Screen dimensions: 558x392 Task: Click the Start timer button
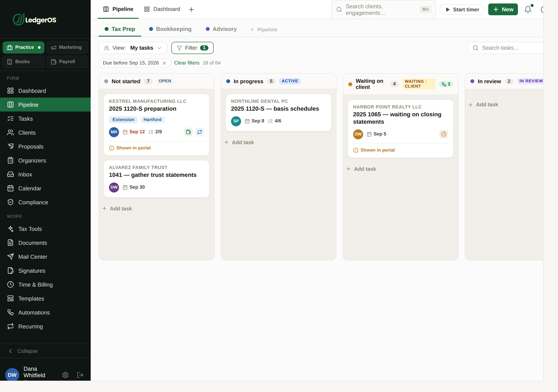tap(462, 9)
